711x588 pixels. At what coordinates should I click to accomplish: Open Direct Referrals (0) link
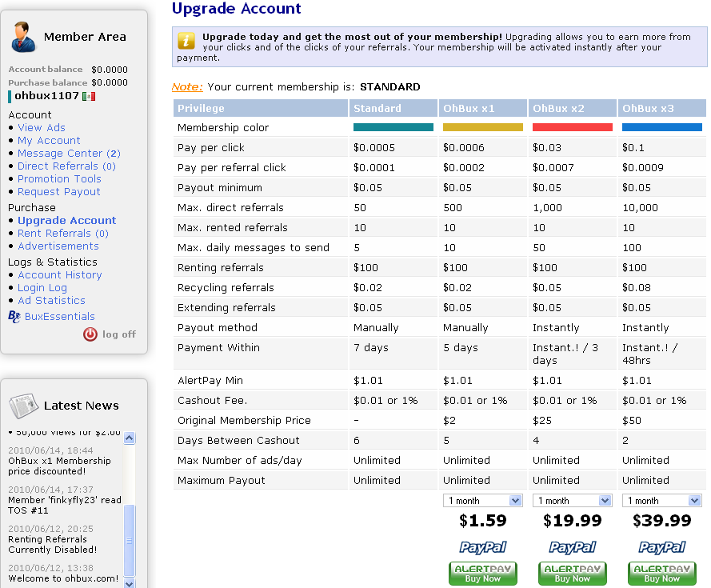pyautogui.click(x=66, y=166)
